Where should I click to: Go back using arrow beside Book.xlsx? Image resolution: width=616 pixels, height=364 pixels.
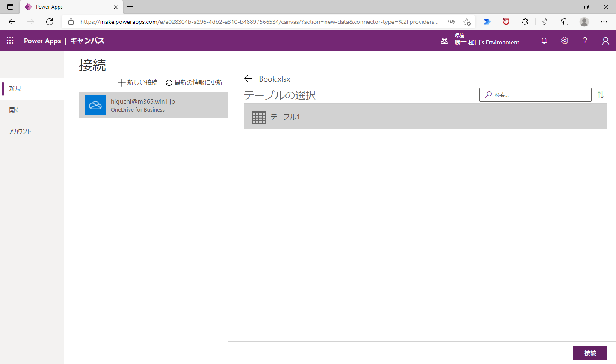click(x=248, y=79)
